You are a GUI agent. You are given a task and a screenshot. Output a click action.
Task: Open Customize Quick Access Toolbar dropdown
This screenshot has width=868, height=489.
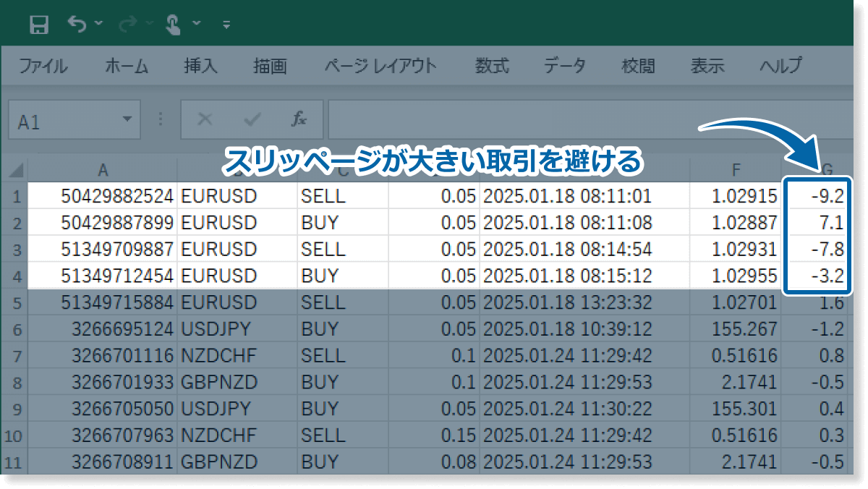coord(226,25)
